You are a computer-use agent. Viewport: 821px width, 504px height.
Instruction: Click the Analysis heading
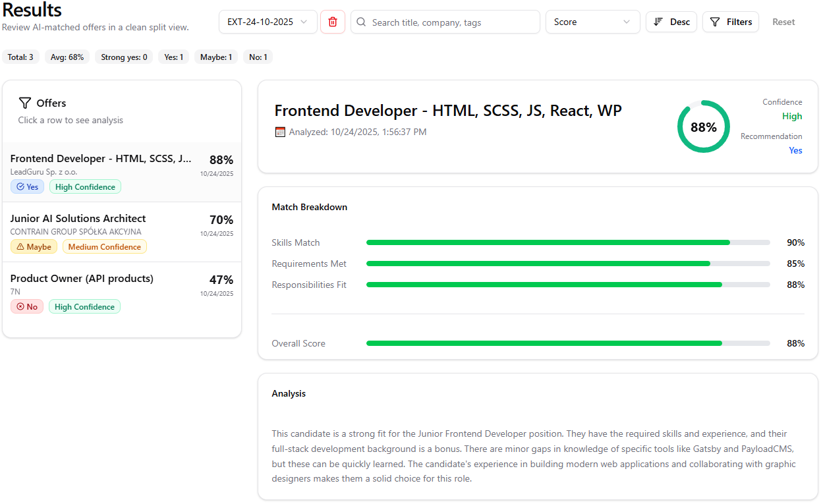coord(289,393)
